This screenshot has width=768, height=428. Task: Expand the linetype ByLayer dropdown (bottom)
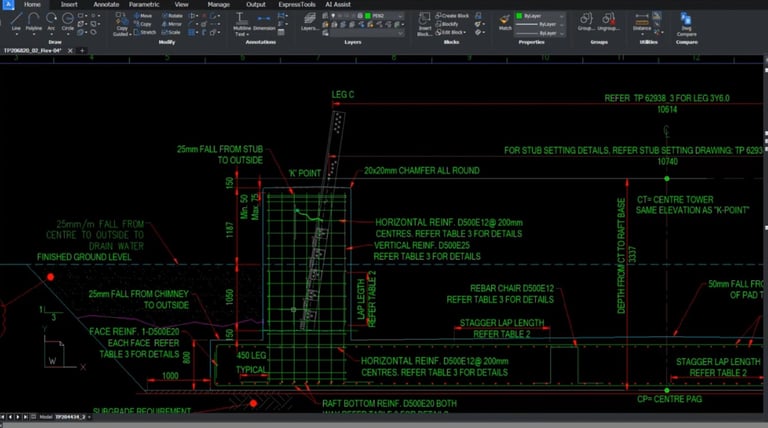coord(562,33)
